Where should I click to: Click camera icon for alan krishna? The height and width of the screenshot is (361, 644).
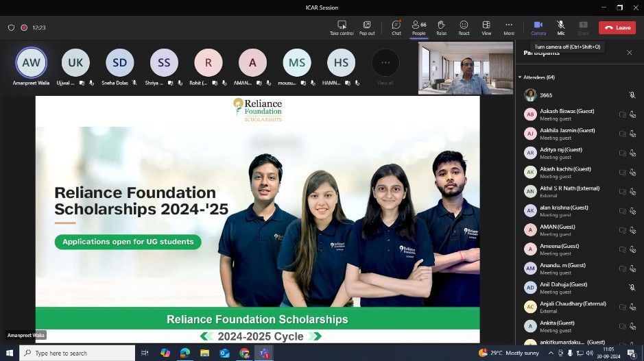623,211
